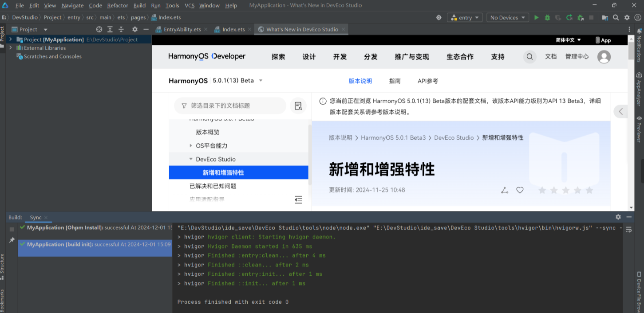The image size is (644, 313).
Task: Open the entry module dropdown
Action: [x=465, y=18]
